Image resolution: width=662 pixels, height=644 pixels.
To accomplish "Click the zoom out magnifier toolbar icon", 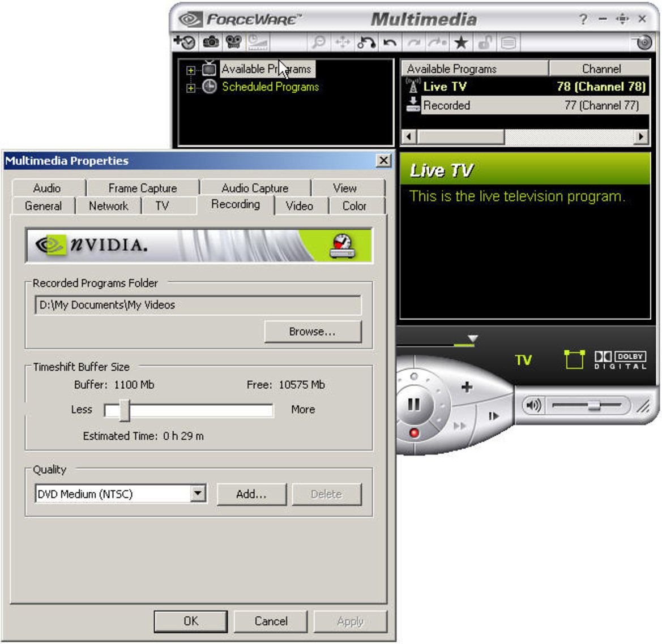I will [318, 42].
